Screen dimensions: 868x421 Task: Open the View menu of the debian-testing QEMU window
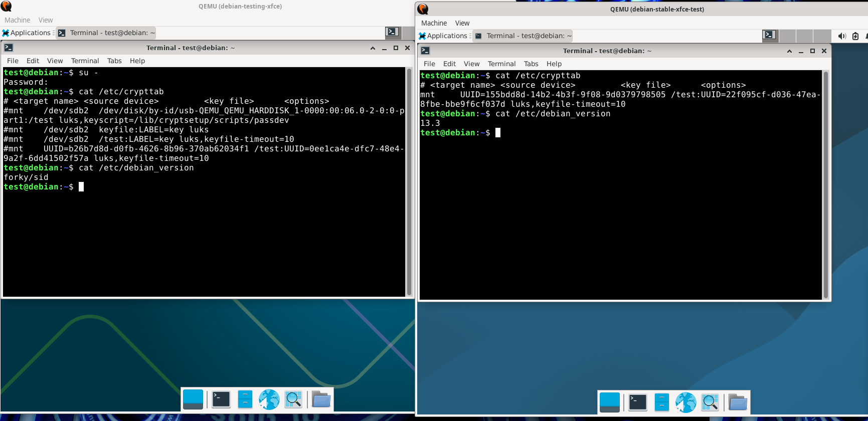[x=46, y=20]
